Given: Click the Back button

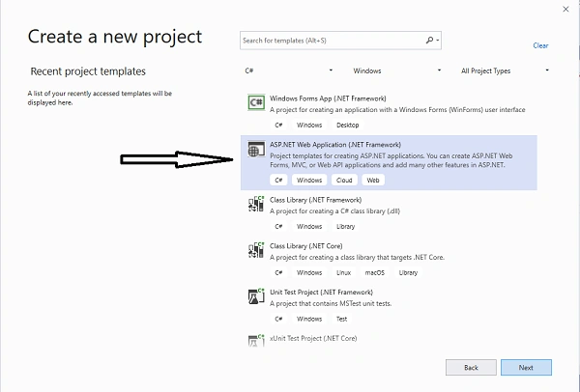Looking at the screenshot, I should 471,367.
